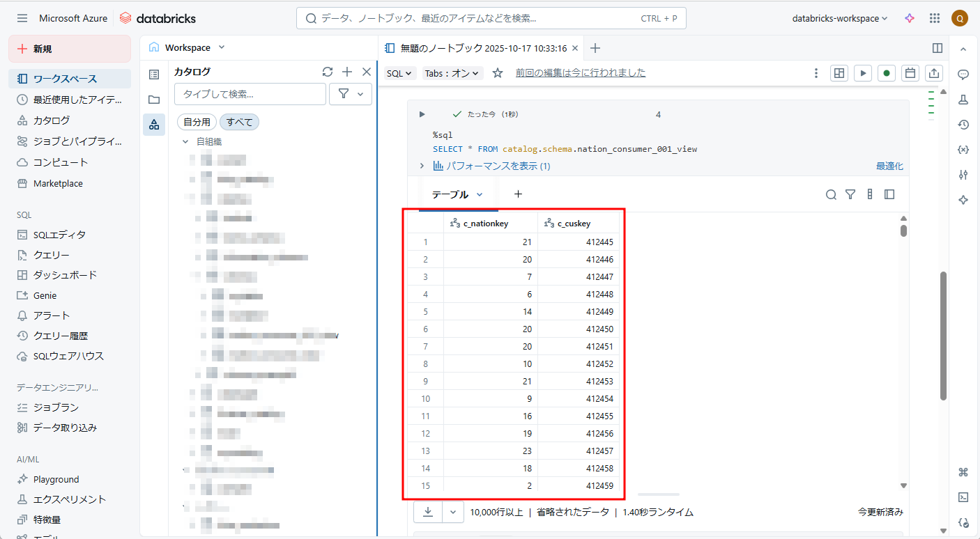Search within the results table
The image size is (980, 539).
(x=831, y=195)
